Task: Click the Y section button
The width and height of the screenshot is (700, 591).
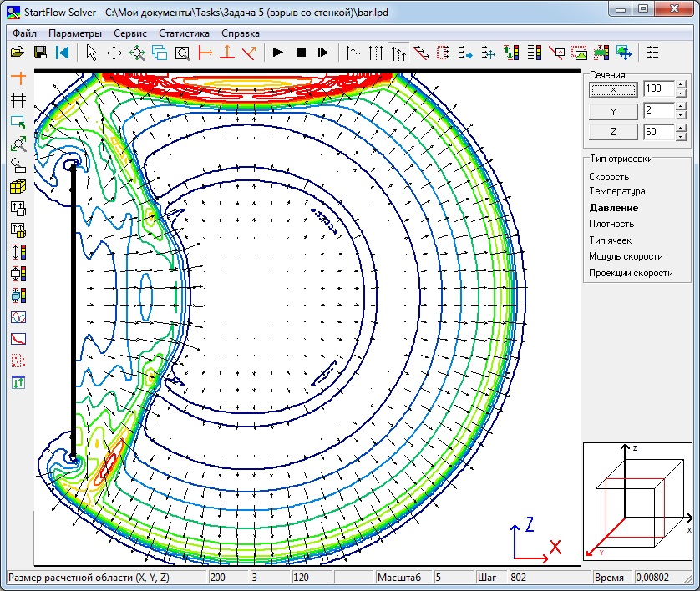Action: coord(613,111)
